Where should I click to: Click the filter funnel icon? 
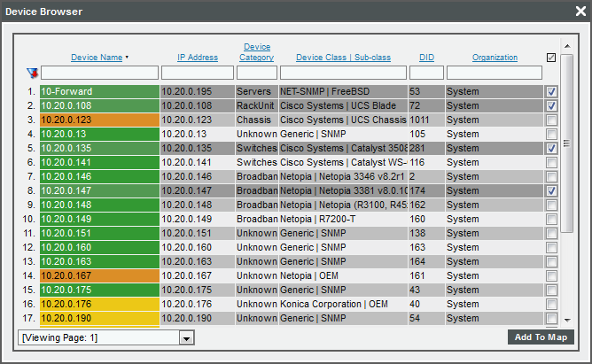32,73
